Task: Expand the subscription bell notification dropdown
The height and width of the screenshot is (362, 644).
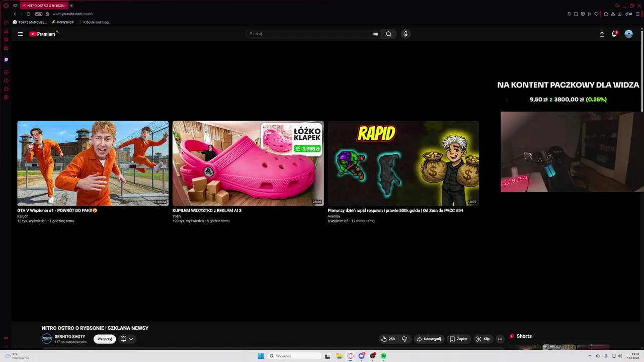Action: point(127,339)
